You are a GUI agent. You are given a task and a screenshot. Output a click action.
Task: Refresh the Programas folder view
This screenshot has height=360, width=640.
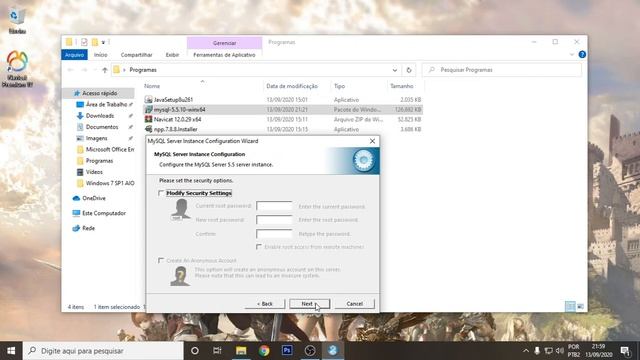coord(409,70)
